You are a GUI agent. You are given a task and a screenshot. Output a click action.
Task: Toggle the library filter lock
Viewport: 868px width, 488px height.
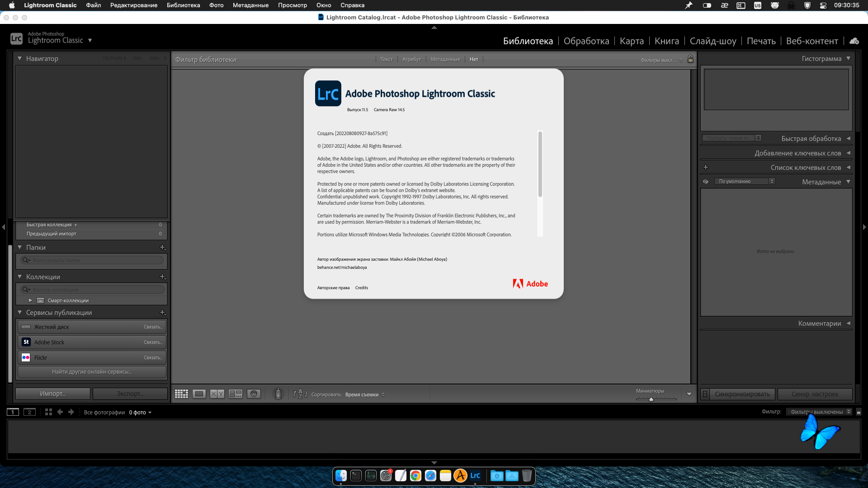click(690, 59)
